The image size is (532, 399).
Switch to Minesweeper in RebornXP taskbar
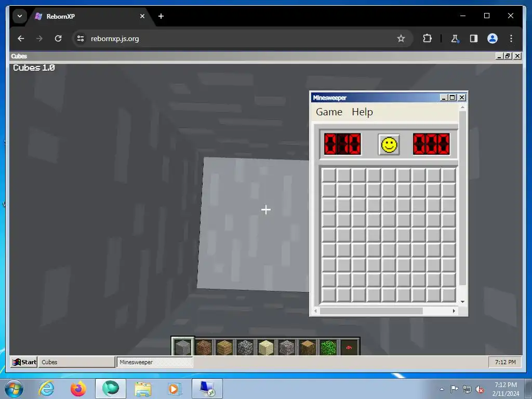click(x=155, y=362)
